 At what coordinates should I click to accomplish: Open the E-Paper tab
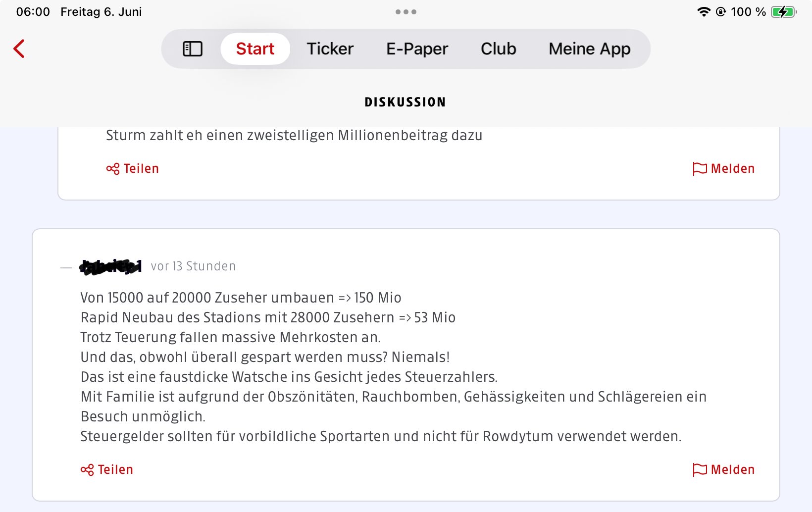pos(417,49)
